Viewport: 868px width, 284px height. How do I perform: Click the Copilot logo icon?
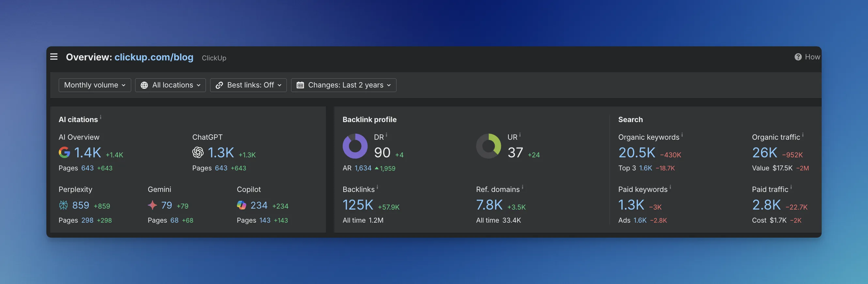coord(241,205)
